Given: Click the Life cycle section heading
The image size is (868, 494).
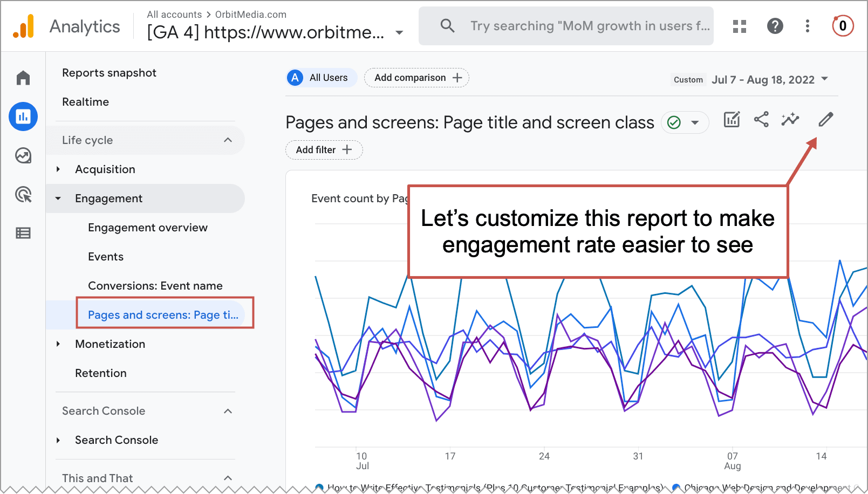Looking at the screenshot, I should tap(87, 140).
